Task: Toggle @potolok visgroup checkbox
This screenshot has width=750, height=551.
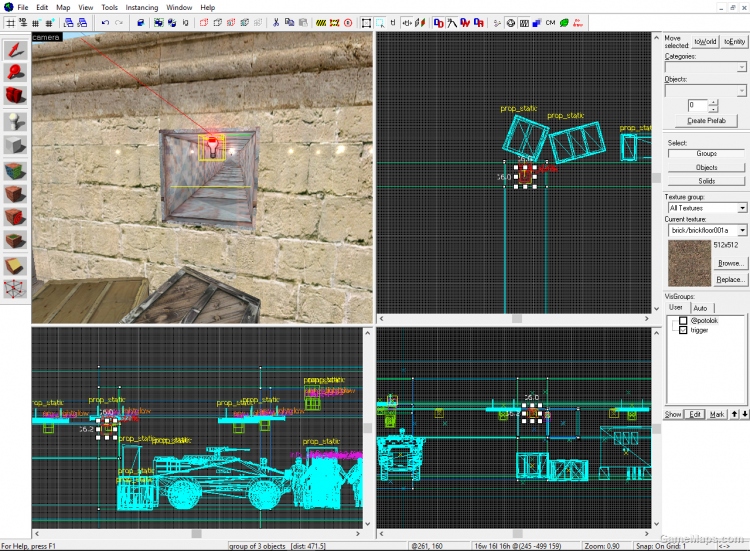Action: pos(683,320)
